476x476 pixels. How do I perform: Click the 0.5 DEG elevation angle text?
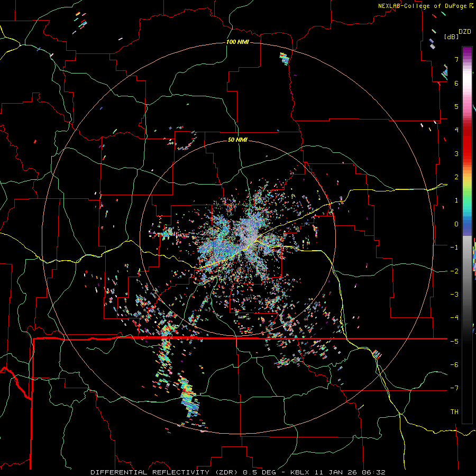coord(260,472)
